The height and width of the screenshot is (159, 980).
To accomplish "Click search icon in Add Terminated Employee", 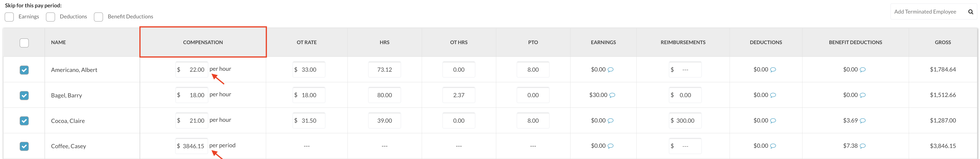I will (971, 12).
